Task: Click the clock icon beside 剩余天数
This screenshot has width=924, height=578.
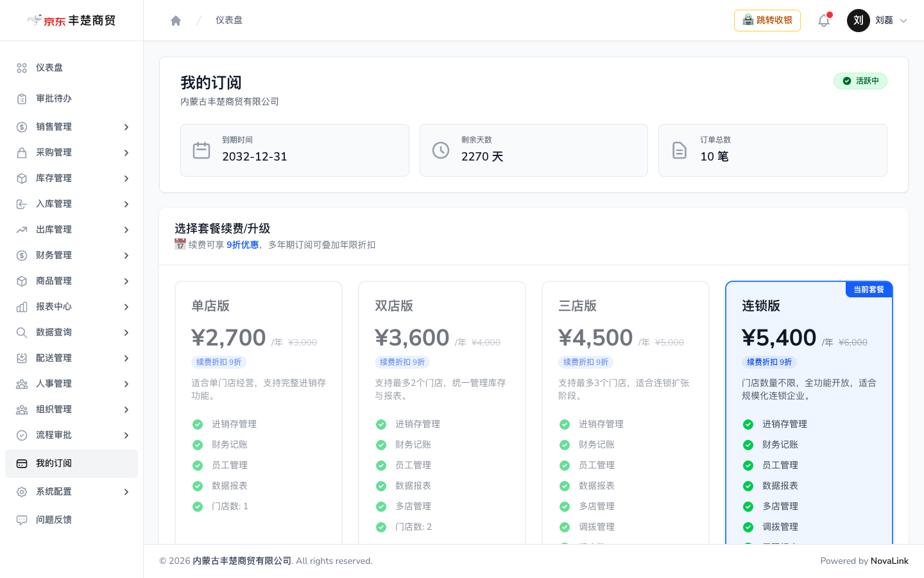Action: (x=441, y=150)
